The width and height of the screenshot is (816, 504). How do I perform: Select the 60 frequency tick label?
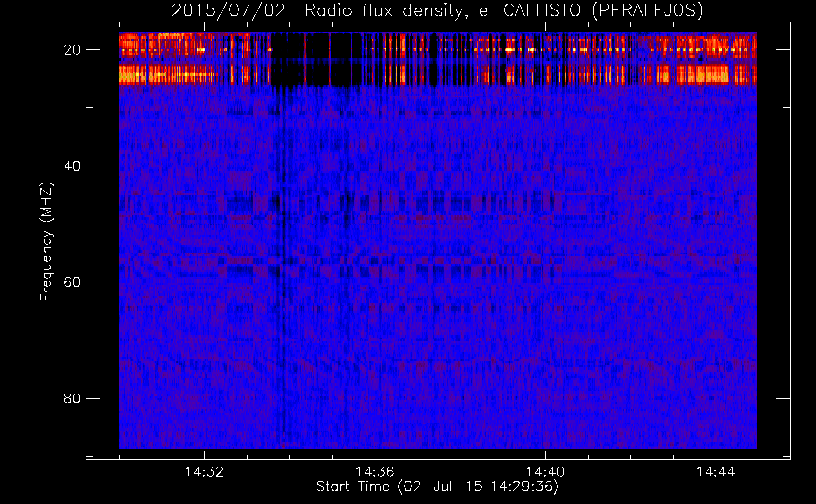click(72, 282)
